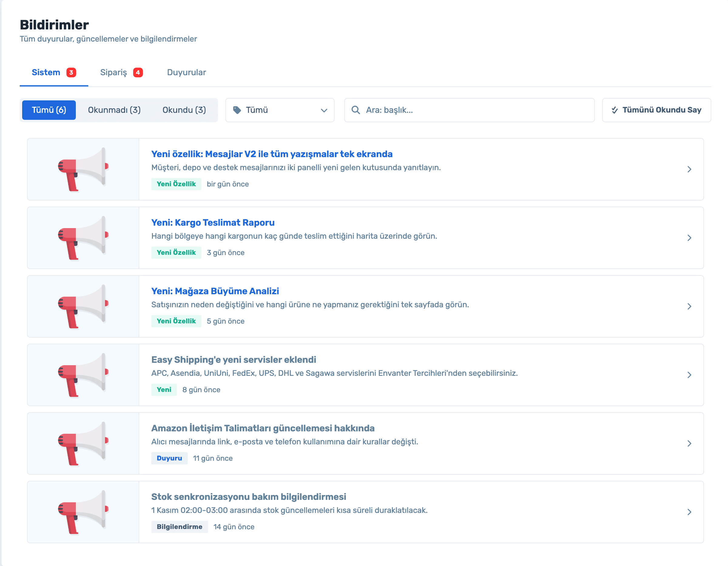Filter by Okundu (3)
This screenshot has width=728, height=566.
click(184, 110)
